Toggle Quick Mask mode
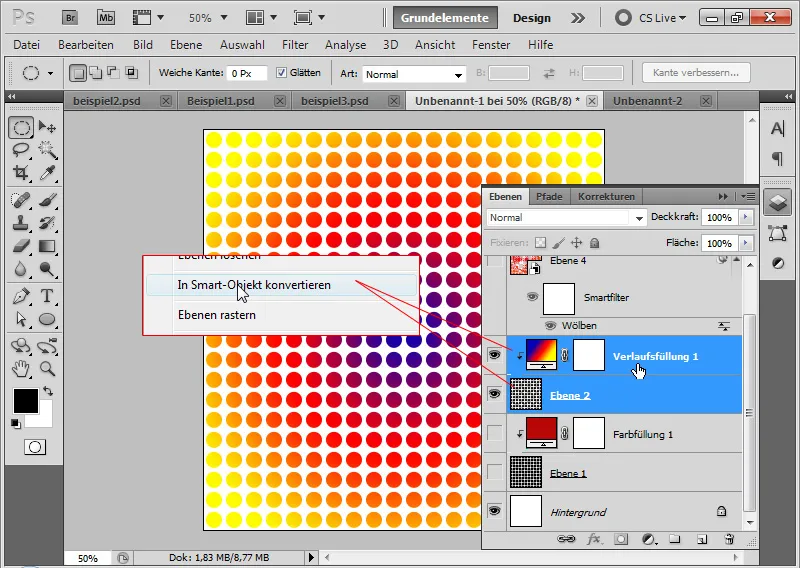This screenshot has height=568, width=800. click(x=35, y=448)
